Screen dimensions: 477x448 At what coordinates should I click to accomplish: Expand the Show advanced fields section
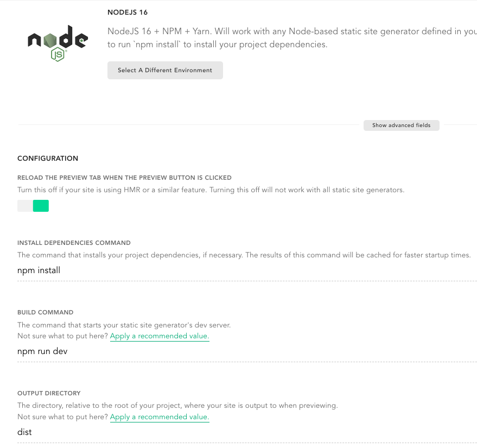[401, 125]
